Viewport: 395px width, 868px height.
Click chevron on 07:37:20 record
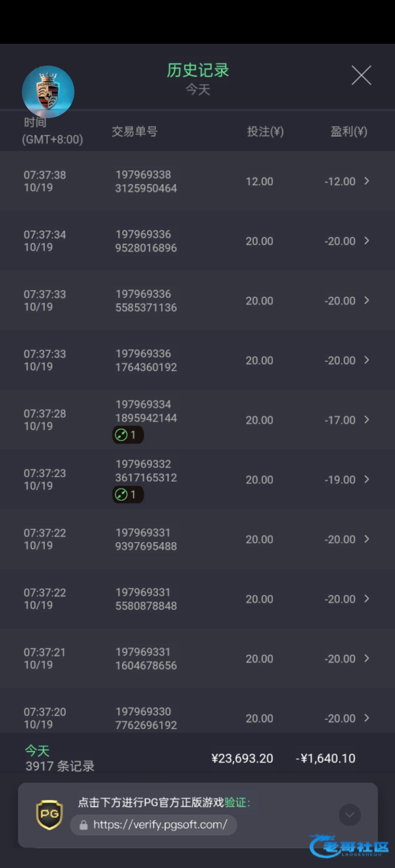(x=367, y=718)
